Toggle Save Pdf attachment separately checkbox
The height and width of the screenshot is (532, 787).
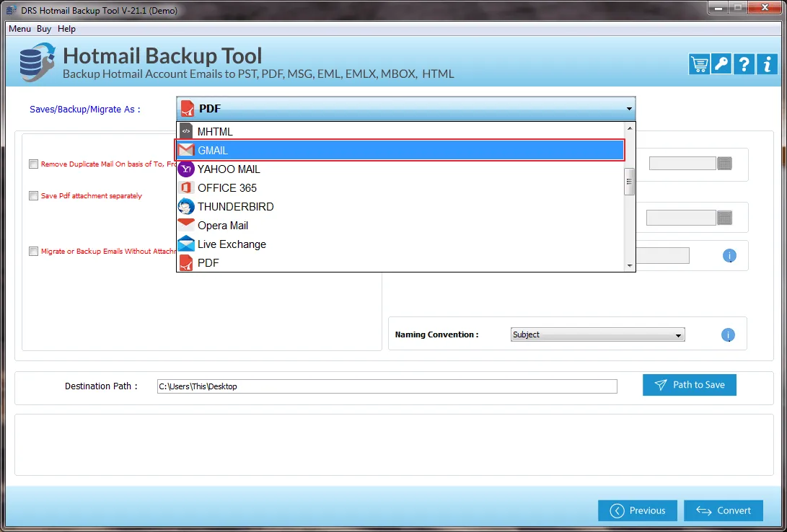pos(34,196)
